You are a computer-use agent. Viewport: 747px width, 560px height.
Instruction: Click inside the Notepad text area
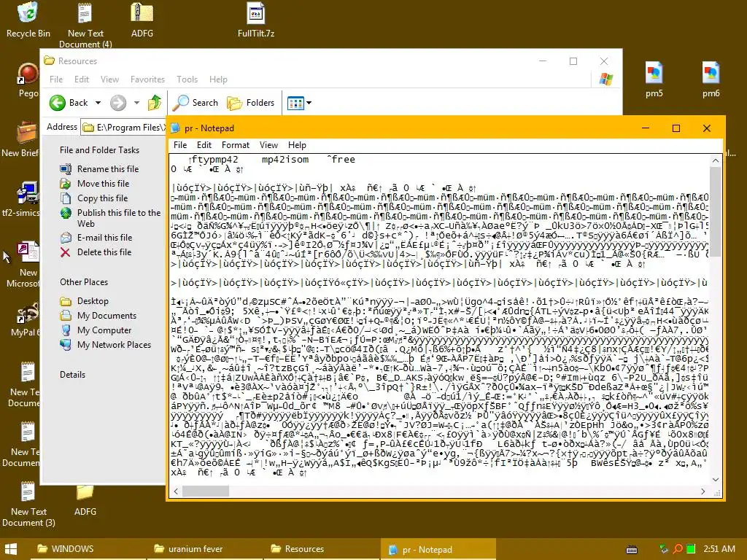(440, 319)
